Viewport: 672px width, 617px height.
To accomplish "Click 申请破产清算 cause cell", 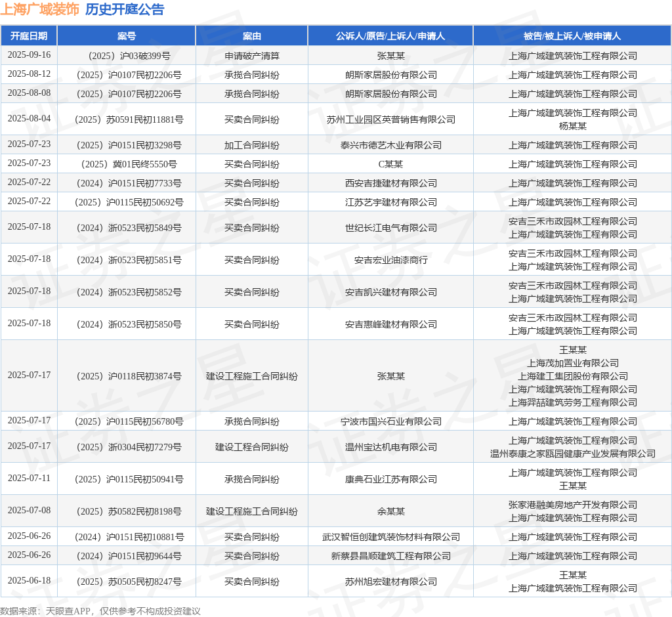I will 251,56.
